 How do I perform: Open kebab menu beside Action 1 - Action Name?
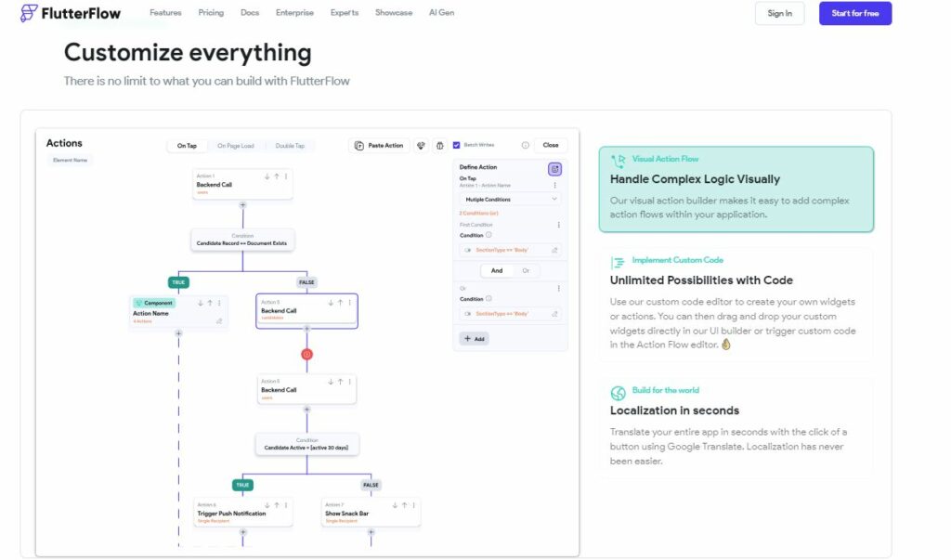tap(554, 185)
